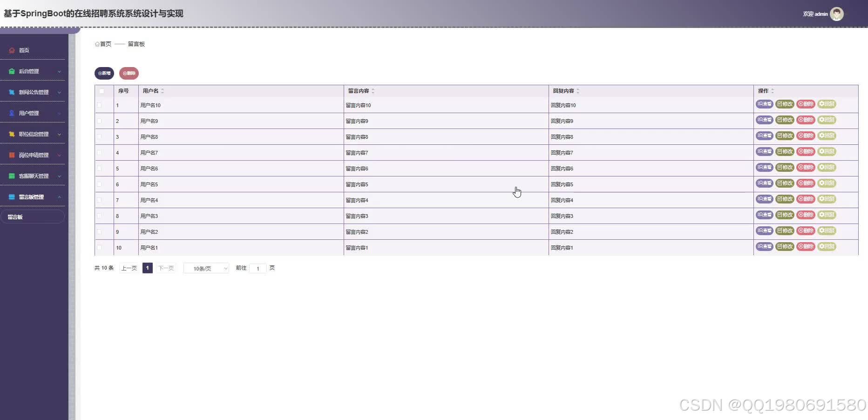This screenshot has height=420, width=868.
Task: Sort by 留言内容 column arrows
Action: (x=373, y=91)
